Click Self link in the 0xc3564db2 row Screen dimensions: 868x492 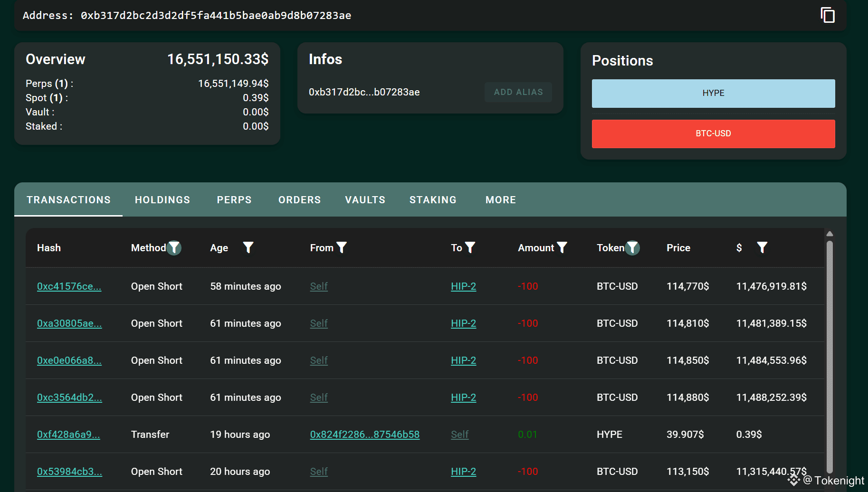[x=319, y=397]
